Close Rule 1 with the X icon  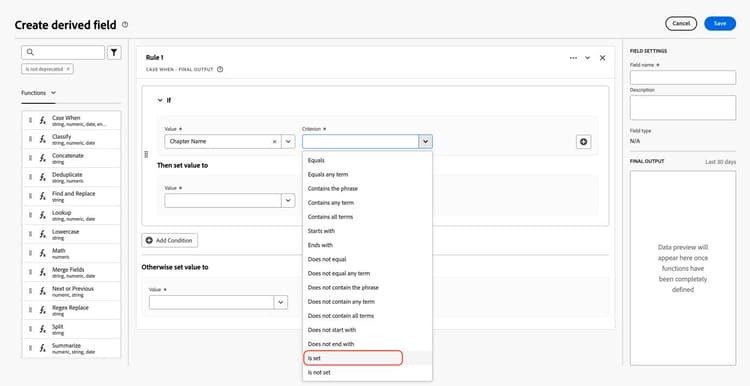click(x=602, y=58)
